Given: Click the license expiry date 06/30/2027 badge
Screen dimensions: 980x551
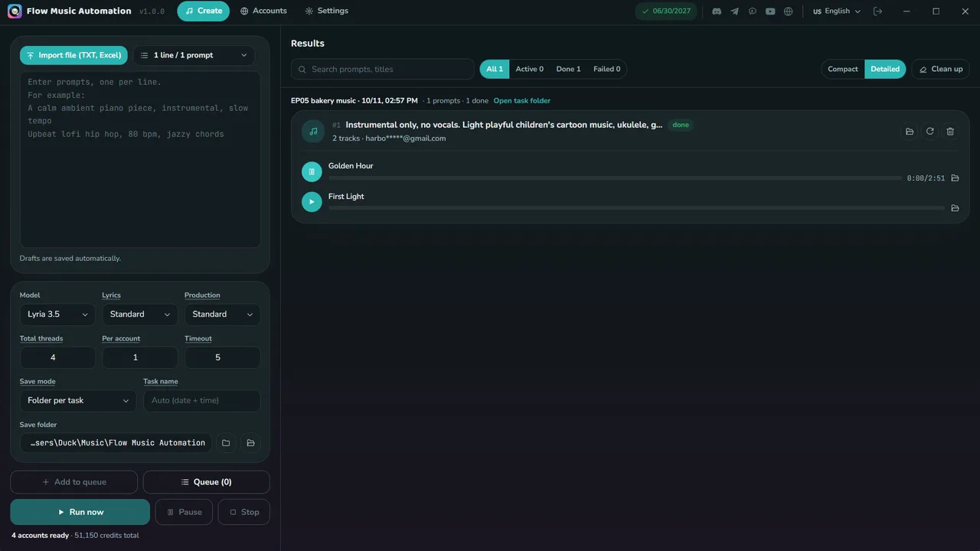Looking at the screenshot, I should click(666, 11).
